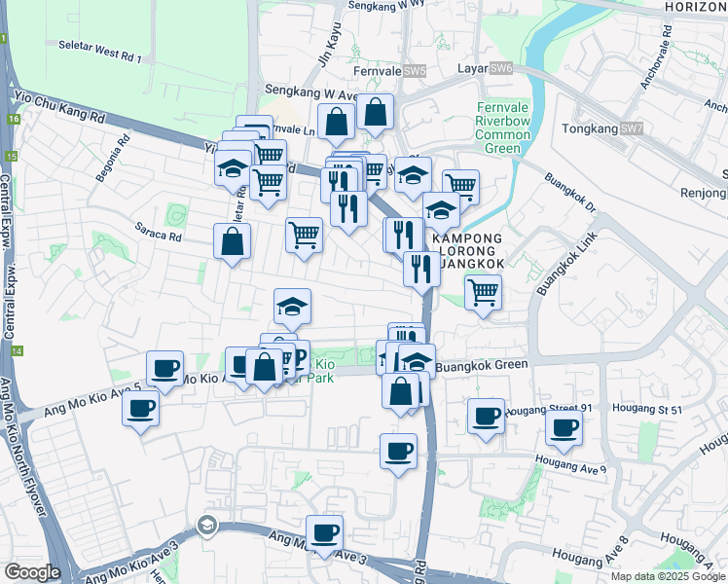Select the gray university pin on Ang Mo Kio Ave 3
The image size is (728, 584).
coord(207,526)
